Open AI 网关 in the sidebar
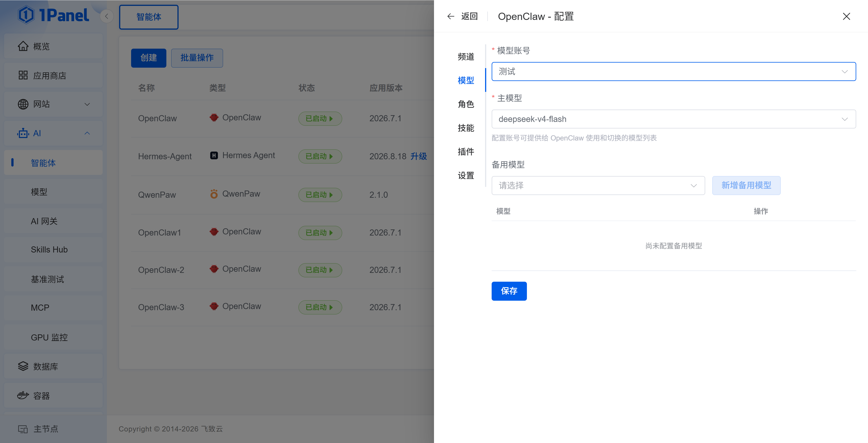This screenshot has height=443, width=868. tap(53, 221)
